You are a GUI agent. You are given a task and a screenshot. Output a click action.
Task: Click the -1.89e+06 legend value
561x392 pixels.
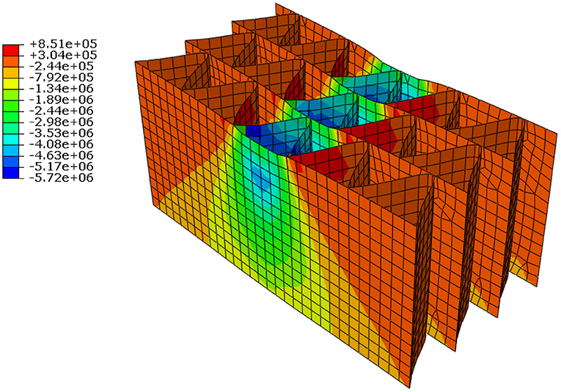62,100
